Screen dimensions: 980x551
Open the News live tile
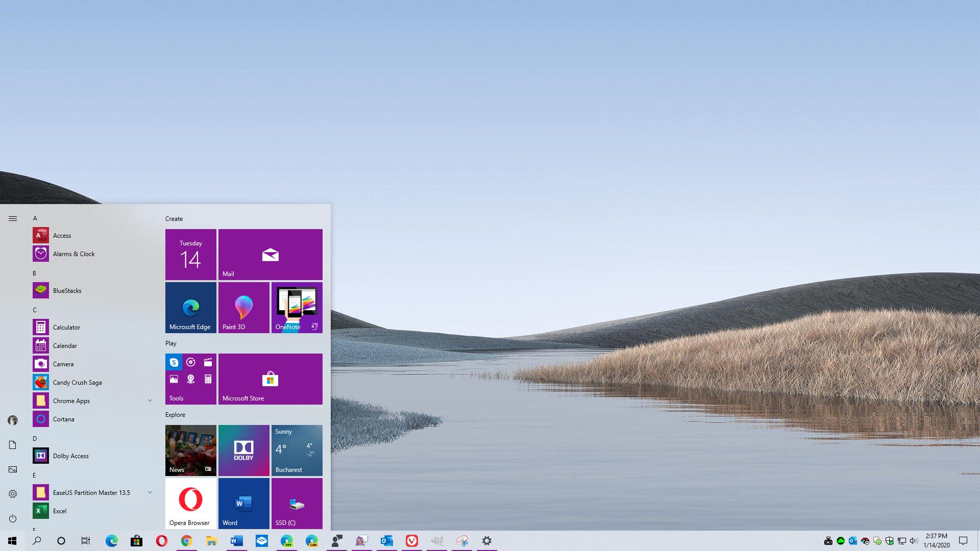click(x=191, y=450)
